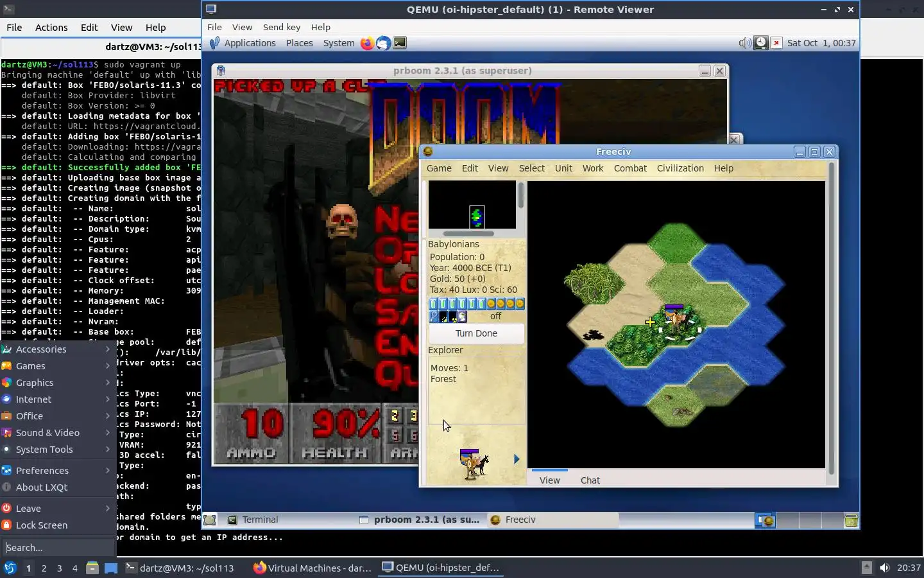
Task: Expand the Sound & Video submenu
Action: pos(57,433)
